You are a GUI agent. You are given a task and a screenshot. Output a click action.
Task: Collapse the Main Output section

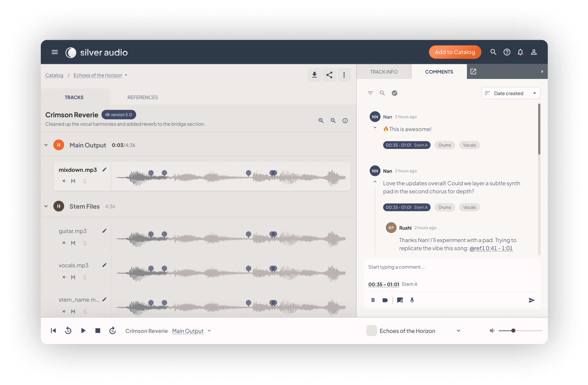(46, 145)
